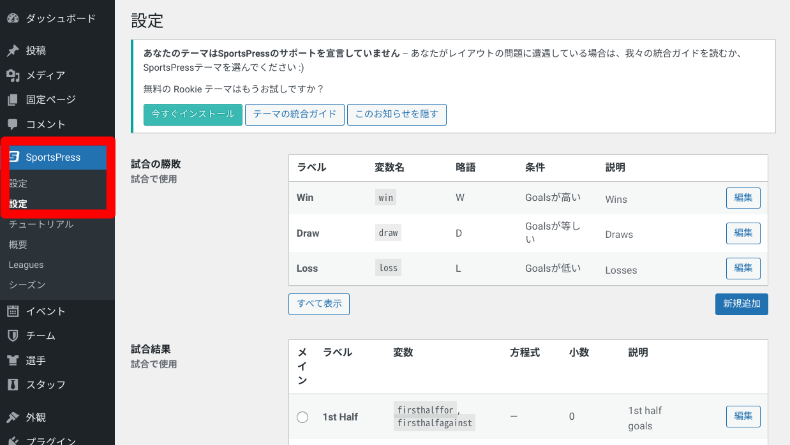Click the 'Goalsが低い' condition cell
Viewport: 790px width, 445px height.
pyautogui.click(x=553, y=268)
